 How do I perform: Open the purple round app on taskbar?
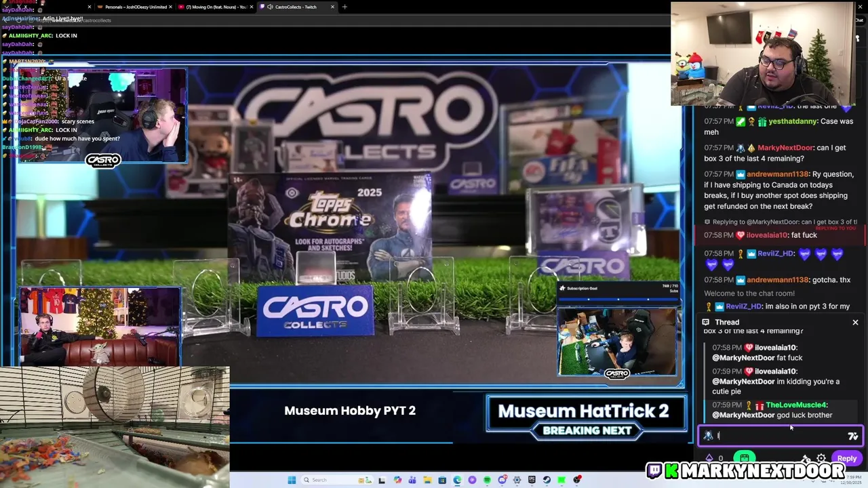[472, 480]
